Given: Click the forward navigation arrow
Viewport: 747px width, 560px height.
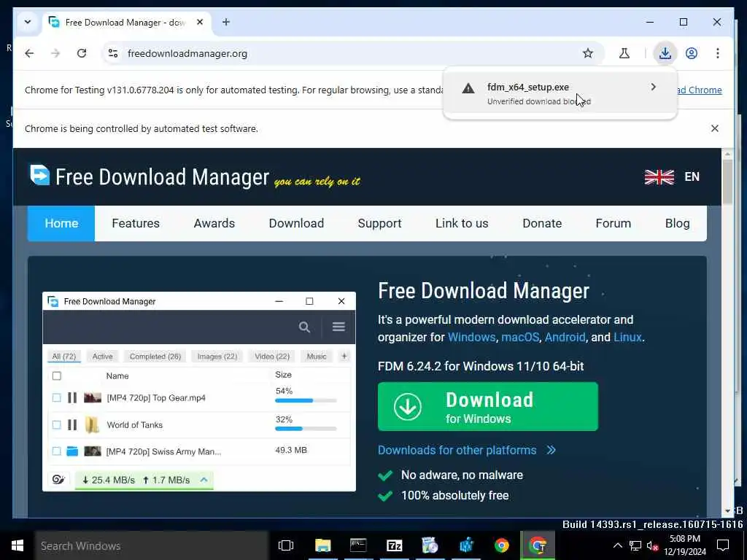Looking at the screenshot, I should click(55, 53).
